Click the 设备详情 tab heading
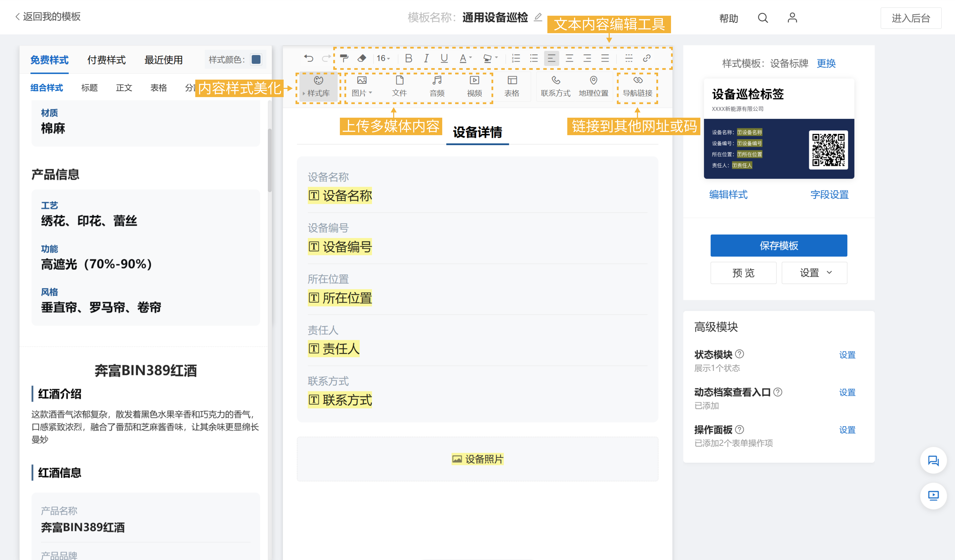The width and height of the screenshot is (955, 560). (477, 132)
